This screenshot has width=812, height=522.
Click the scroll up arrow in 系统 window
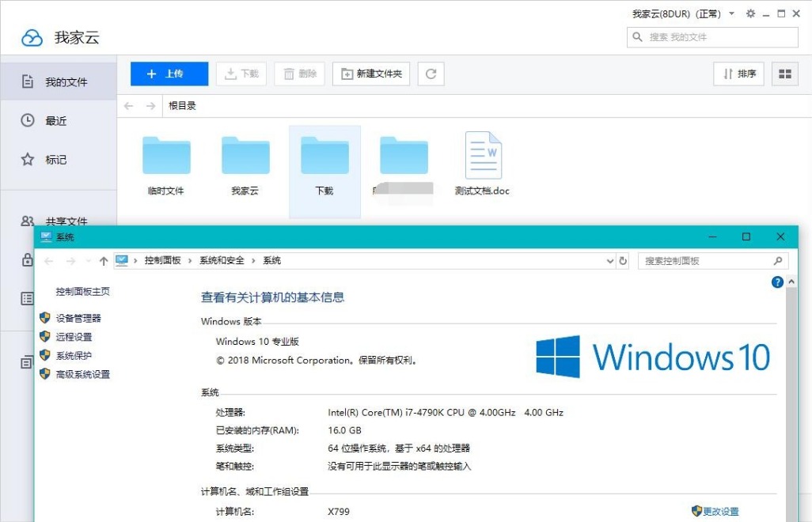tap(791, 282)
